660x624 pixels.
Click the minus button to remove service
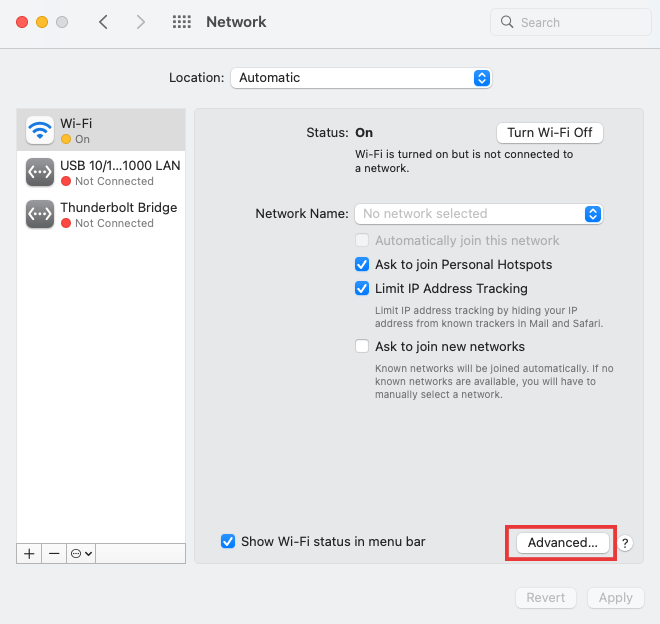point(54,553)
